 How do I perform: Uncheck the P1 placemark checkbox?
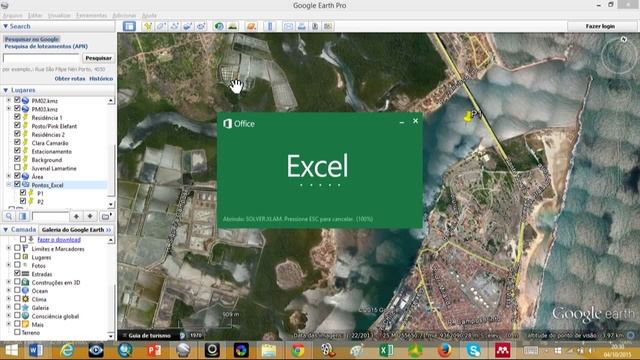click(23, 193)
